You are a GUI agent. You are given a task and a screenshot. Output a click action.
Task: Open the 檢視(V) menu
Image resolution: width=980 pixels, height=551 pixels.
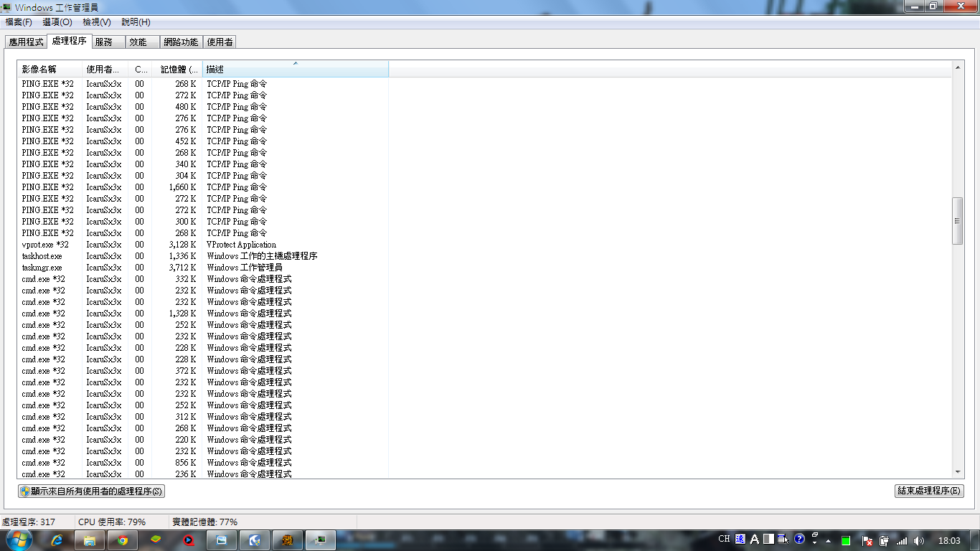(x=97, y=22)
